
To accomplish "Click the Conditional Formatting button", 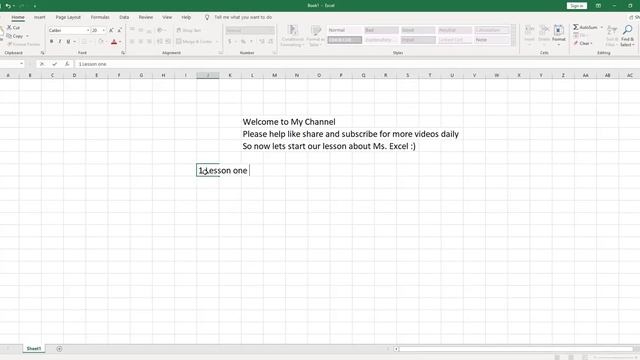I will (292, 36).
